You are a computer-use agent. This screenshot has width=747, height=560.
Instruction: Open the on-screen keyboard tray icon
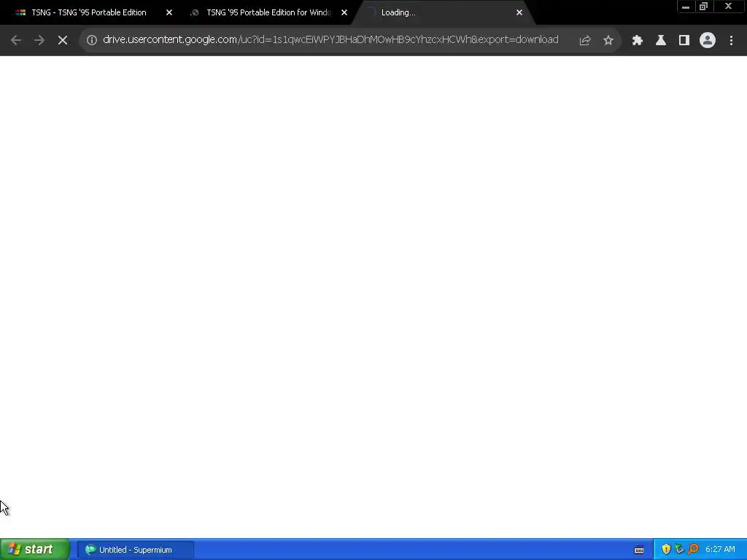pyautogui.click(x=639, y=550)
